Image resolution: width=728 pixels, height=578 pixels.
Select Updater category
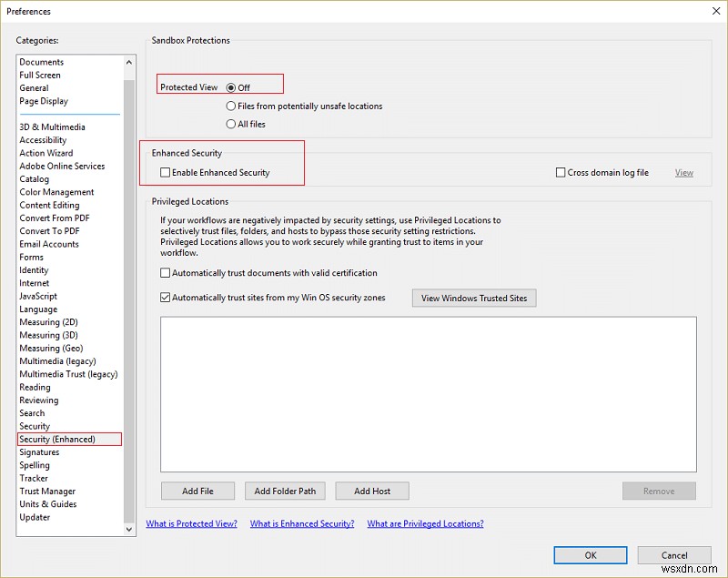[35, 517]
